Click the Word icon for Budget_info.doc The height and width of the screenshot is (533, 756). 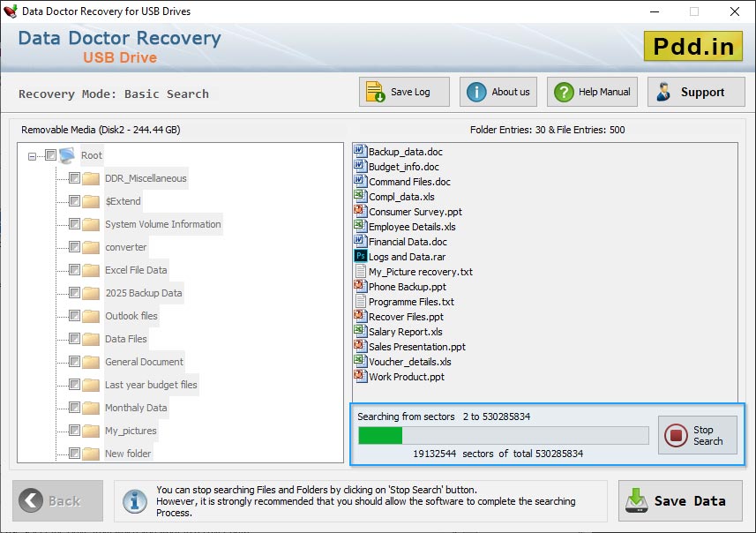coord(360,166)
